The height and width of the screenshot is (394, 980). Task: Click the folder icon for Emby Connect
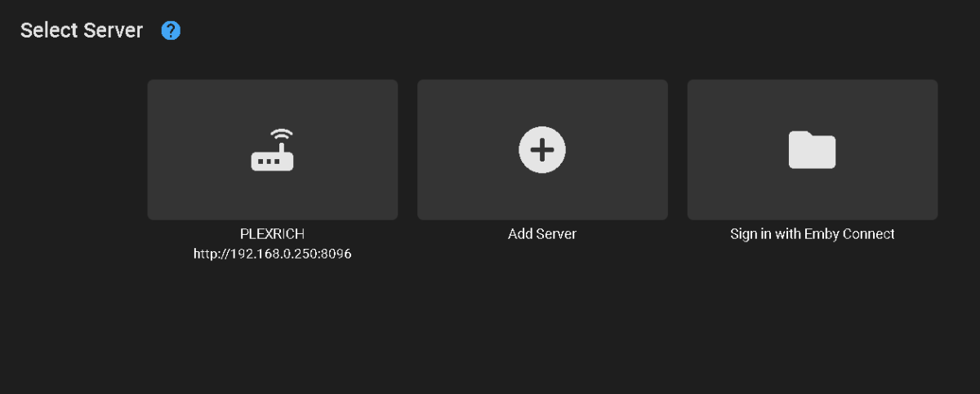click(812, 151)
